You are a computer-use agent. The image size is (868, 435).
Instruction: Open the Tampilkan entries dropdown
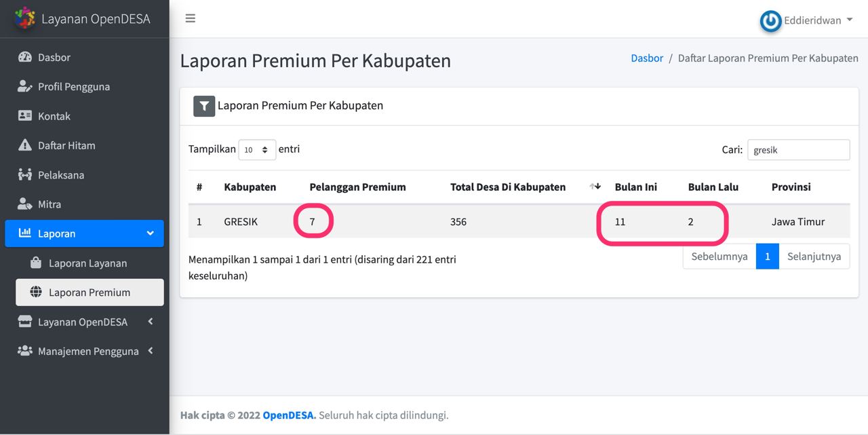[x=257, y=149]
